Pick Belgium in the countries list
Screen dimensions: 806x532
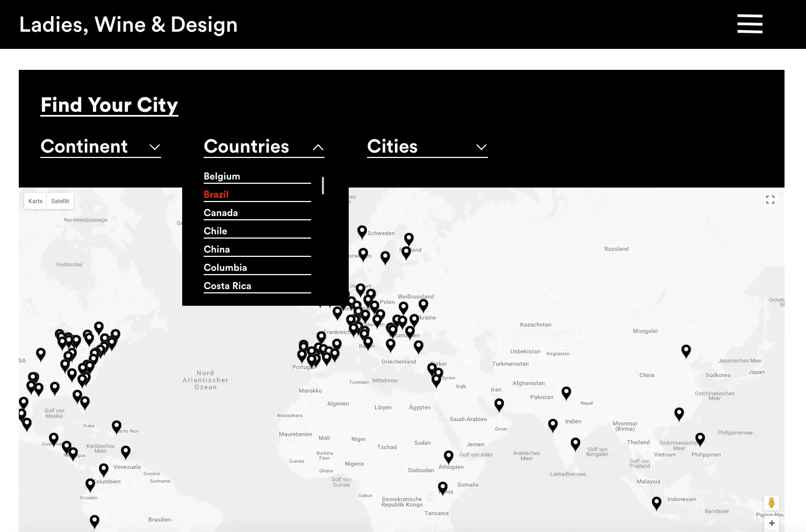tap(222, 176)
